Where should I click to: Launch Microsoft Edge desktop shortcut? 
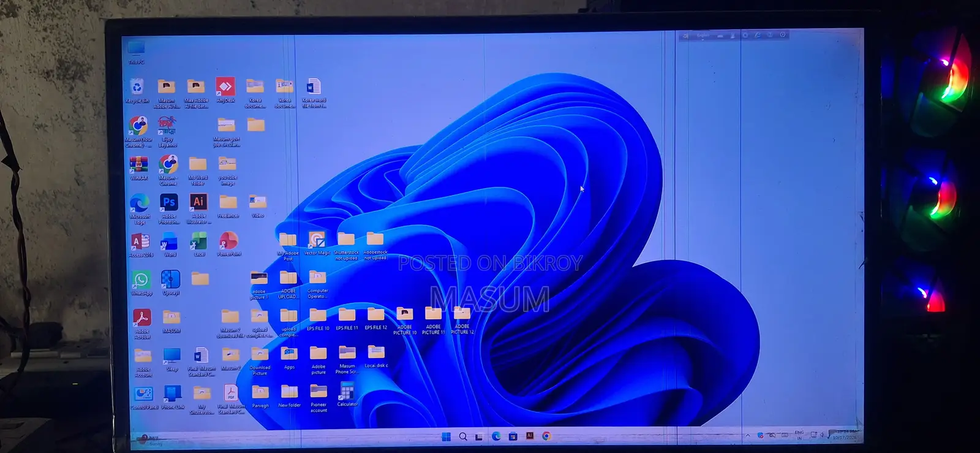pos(140,209)
